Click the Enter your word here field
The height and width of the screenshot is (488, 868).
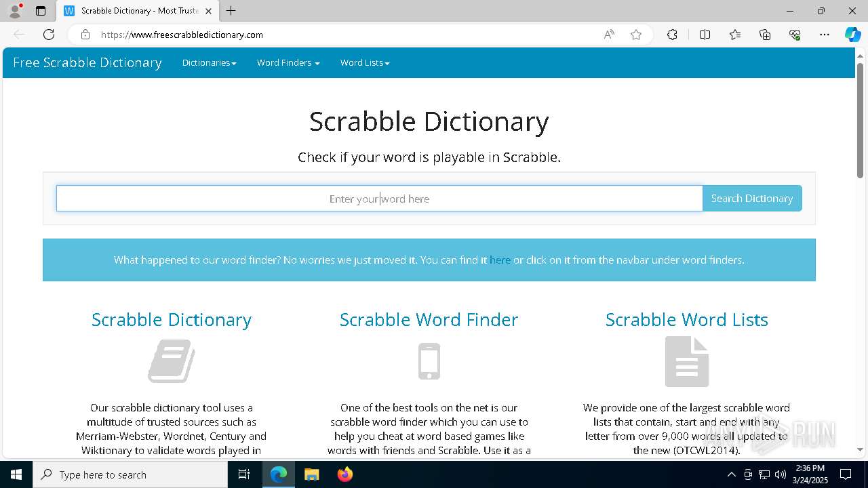click(380, 199)
